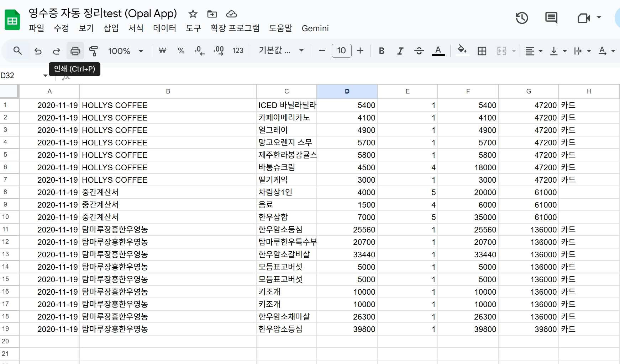Click the font size input field

coord(341,51)
